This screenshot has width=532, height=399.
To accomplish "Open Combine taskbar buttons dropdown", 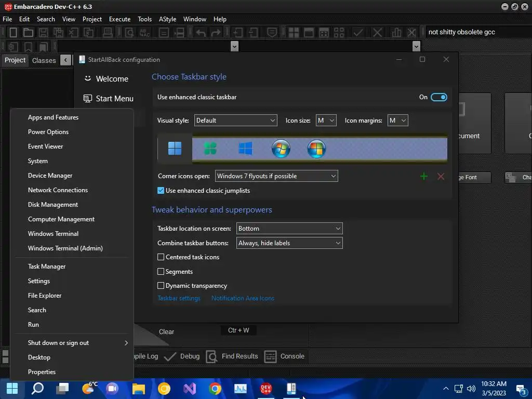I will click(x=289, y=243).
